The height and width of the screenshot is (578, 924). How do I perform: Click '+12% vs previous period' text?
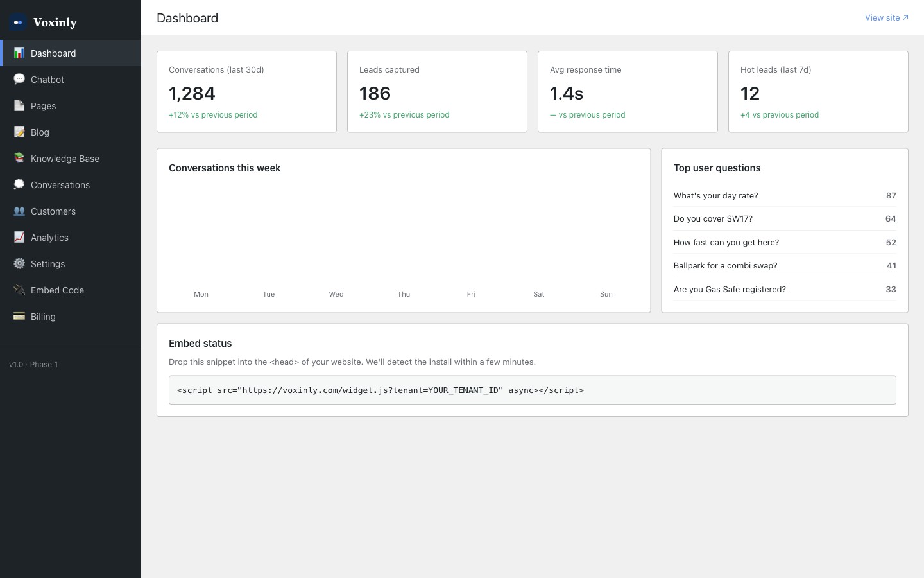coord(213,115)
